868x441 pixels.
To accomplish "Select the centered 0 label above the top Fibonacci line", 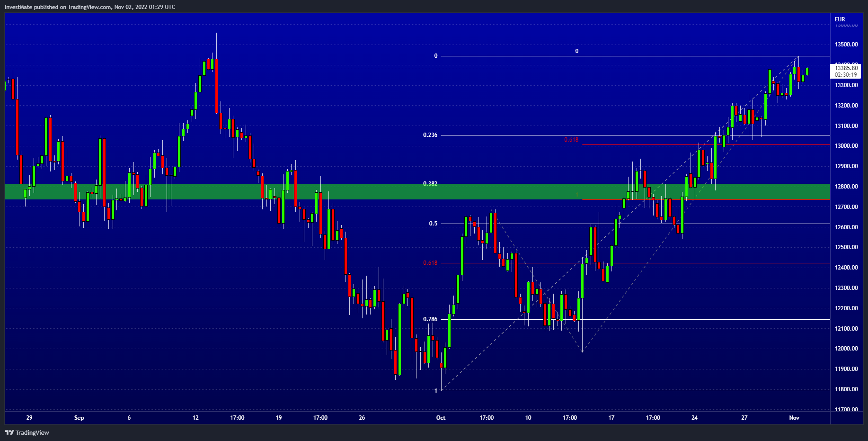I will pyautogui.click(x=576, y=51).
